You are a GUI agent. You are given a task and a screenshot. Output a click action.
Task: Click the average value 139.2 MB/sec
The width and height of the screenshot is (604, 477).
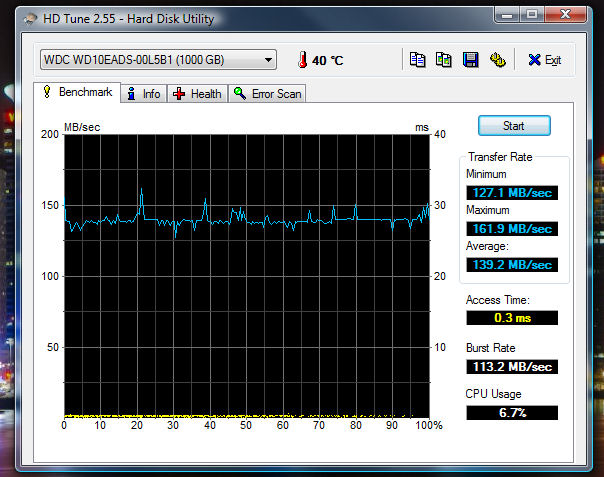[512, 265]
